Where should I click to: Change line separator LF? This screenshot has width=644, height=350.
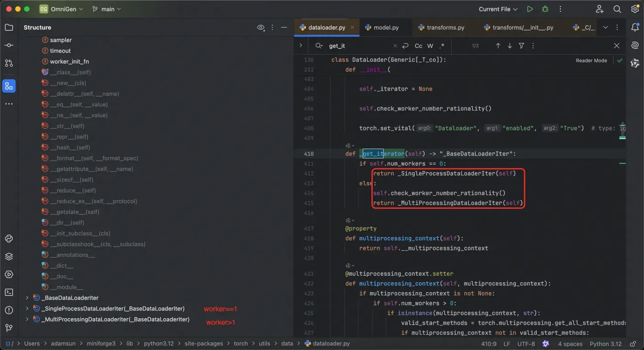click(x=506, y=344)
